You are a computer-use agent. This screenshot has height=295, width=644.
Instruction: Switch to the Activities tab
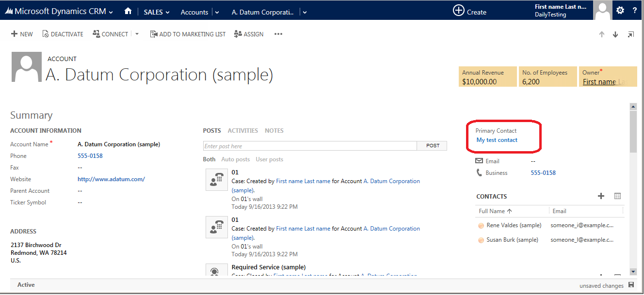click(x=242, y=131)
